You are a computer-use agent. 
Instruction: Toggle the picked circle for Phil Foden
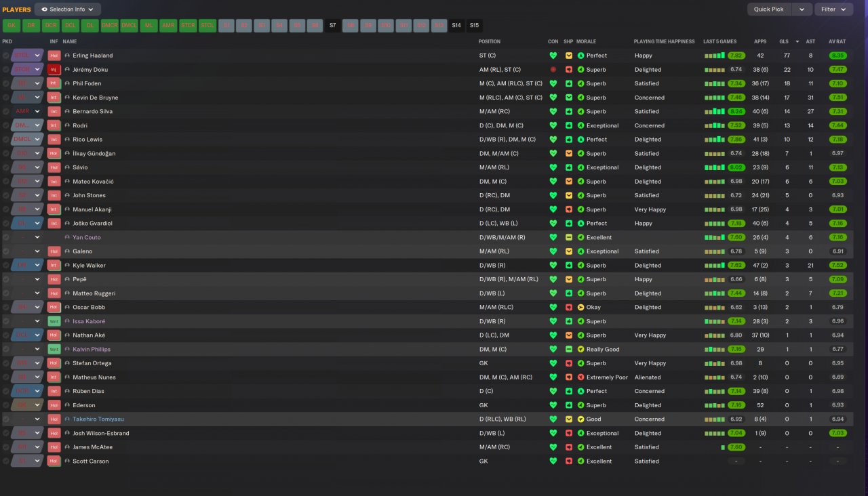click(x=6, y=83)
